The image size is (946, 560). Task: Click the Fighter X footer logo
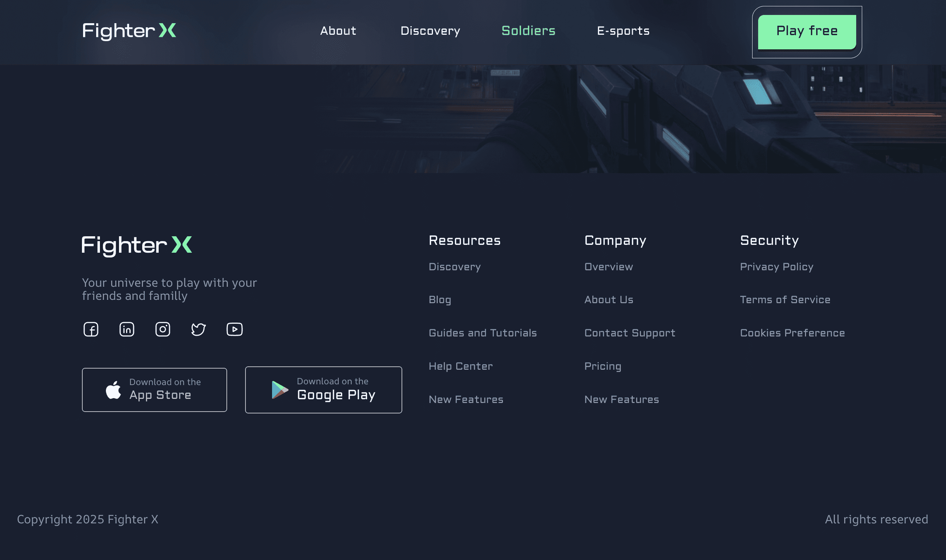(137, 245)
